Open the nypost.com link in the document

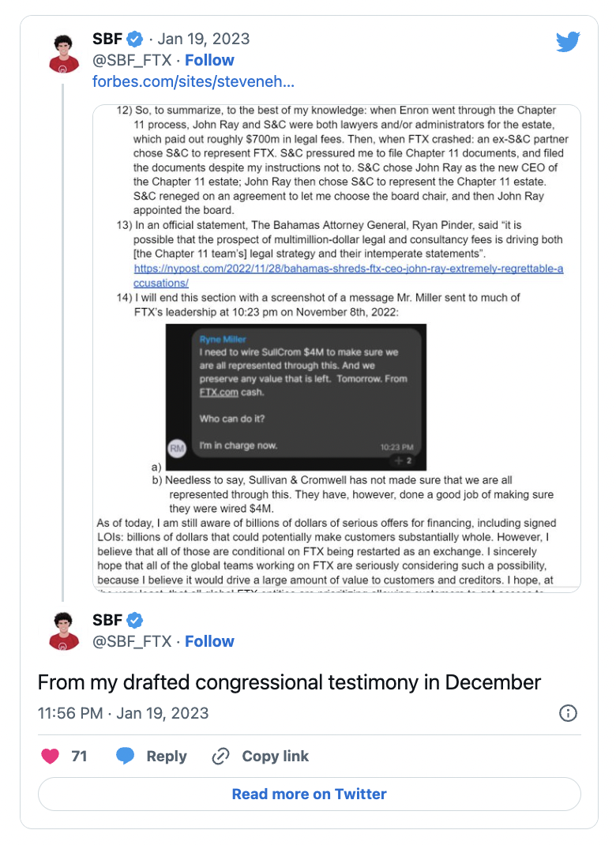[x=348, y=276]
